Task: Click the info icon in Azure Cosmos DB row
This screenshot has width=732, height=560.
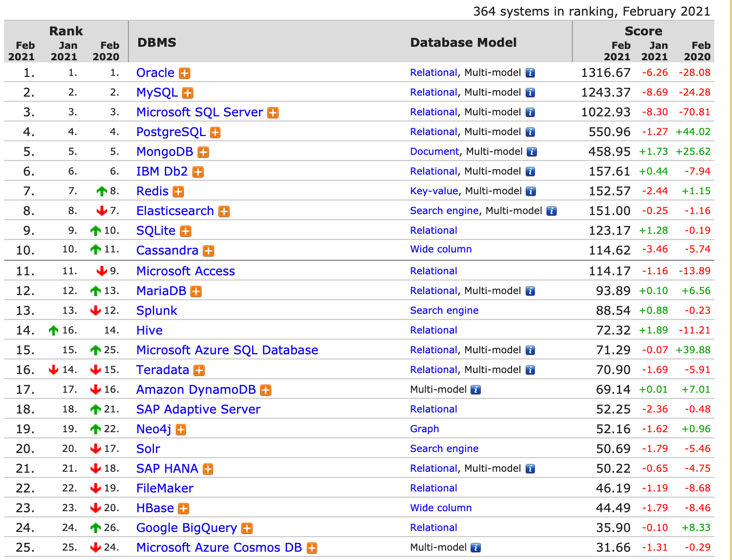Action: point(476,548)
